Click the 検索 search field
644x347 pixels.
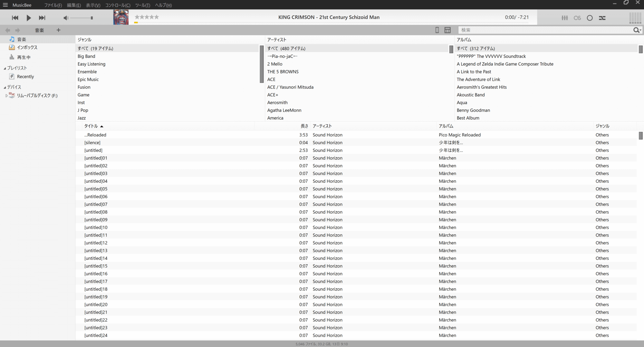pyautogui.click(x=545, y=30)
